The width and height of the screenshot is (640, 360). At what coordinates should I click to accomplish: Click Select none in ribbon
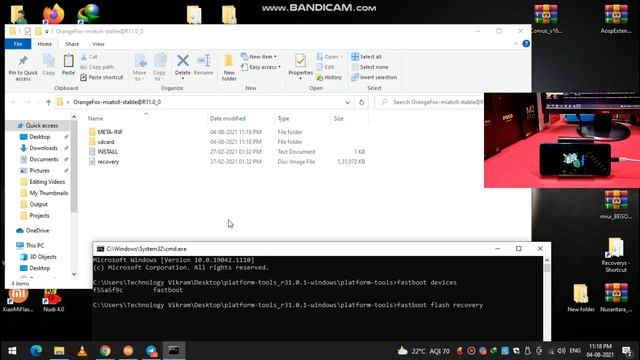370,67
